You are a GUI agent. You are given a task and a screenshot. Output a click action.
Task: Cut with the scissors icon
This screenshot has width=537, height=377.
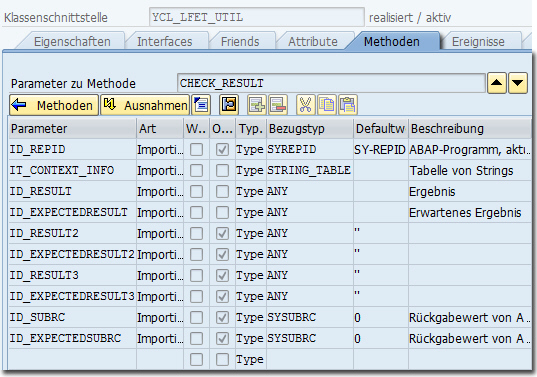(x=305, y=105)
